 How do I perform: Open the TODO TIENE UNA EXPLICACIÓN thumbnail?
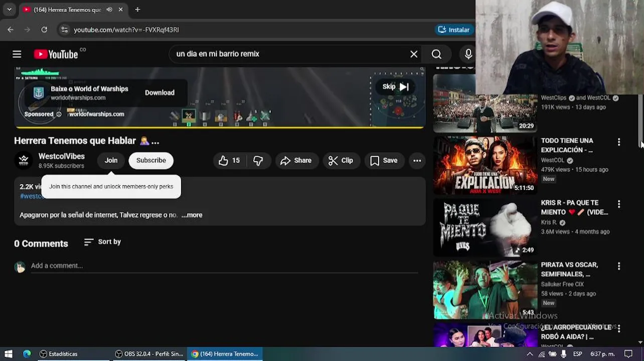485,165
